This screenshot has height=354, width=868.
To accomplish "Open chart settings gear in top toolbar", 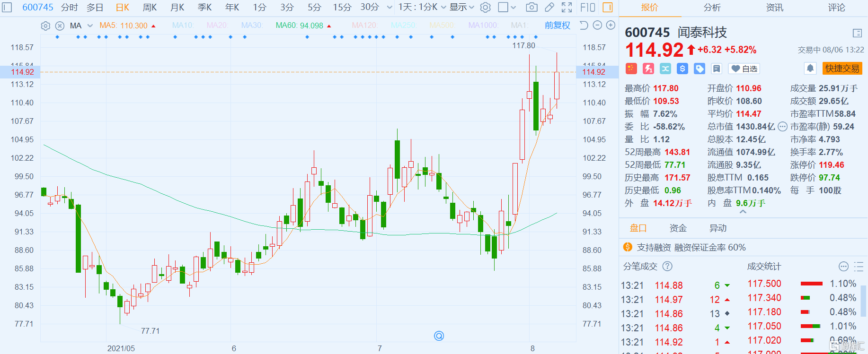I will pos(485,7).
